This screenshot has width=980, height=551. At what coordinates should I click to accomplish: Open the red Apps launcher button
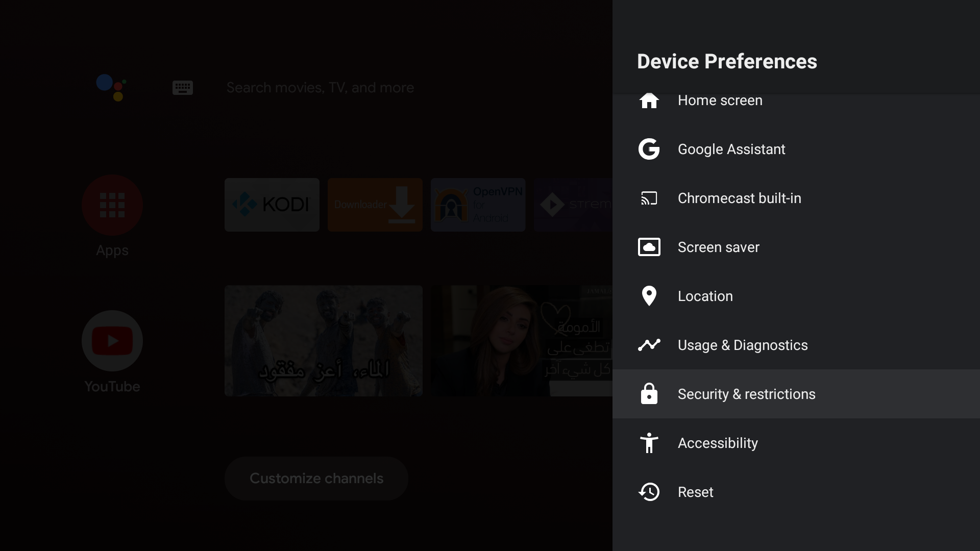(x=112, y=205)
